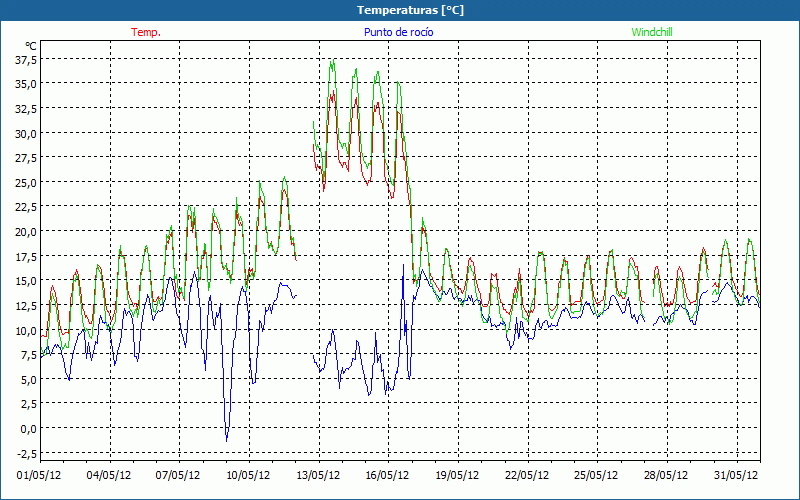Click the 22/05/12 date label

click(527, 475)
